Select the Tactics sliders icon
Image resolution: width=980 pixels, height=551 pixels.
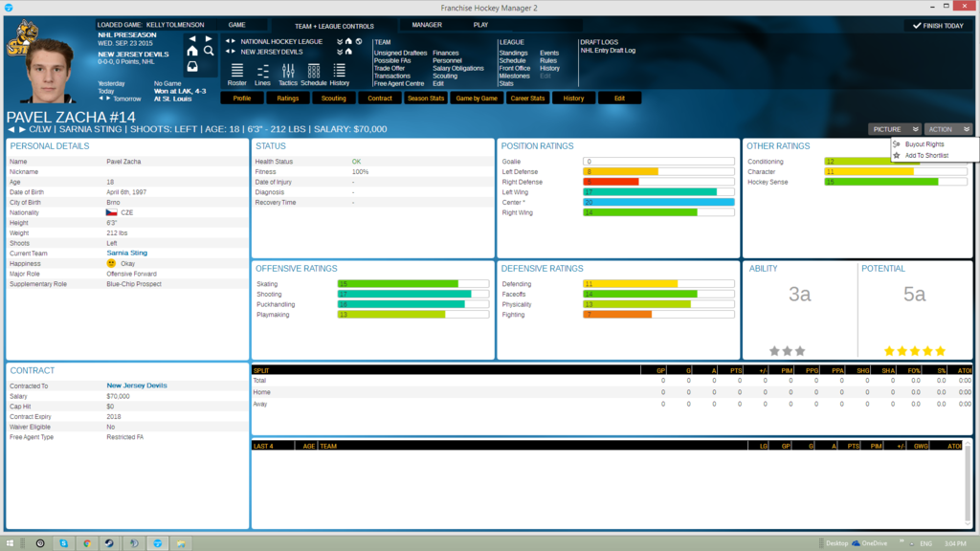point(287,70)
